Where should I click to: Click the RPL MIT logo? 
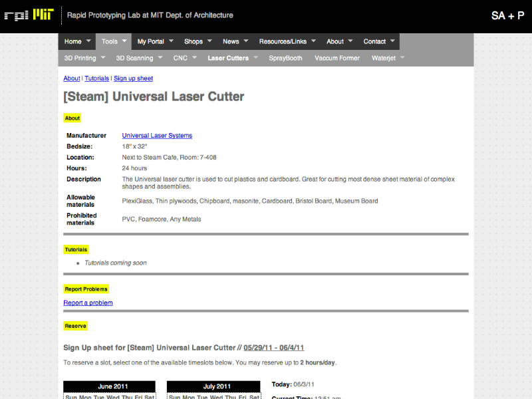[29, 15]
